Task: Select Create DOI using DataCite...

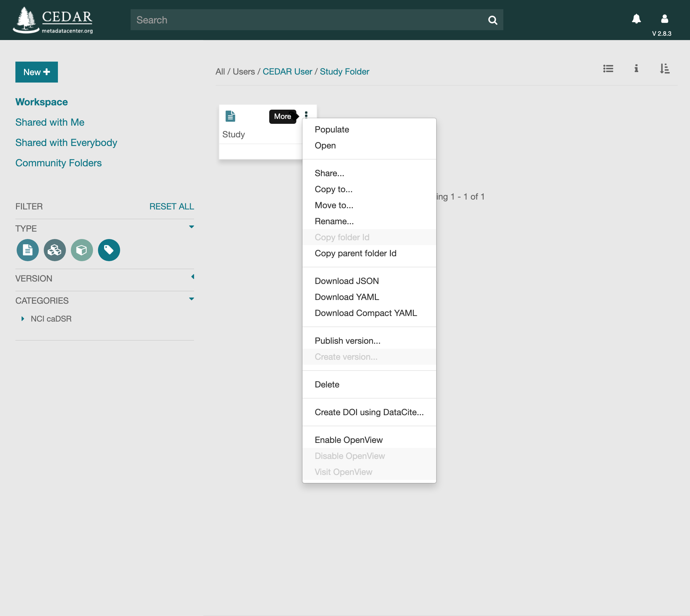Action: point(369,412)
